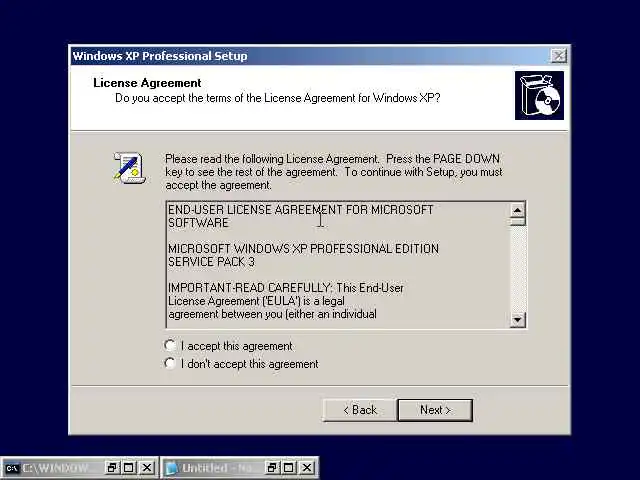The width and height of the screenshot is (640, 480).
Task: Click "agreement between you (either an individual" line
Action: pyautogui.click(x=273, y=314)
